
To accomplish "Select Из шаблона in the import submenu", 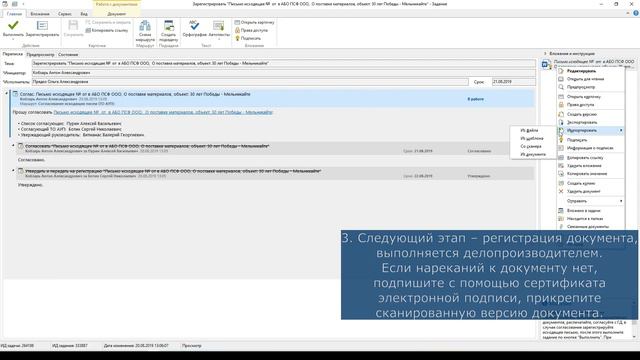I will point(533,138).
